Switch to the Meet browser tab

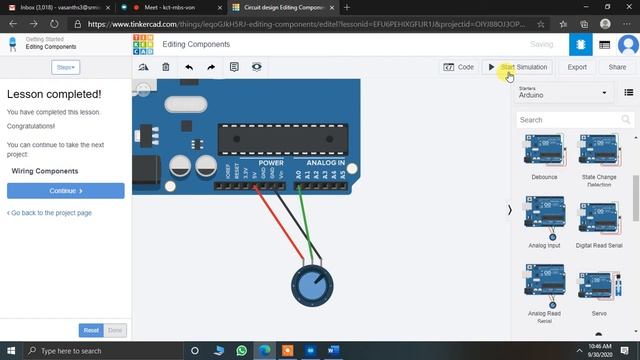pos(172,7)
